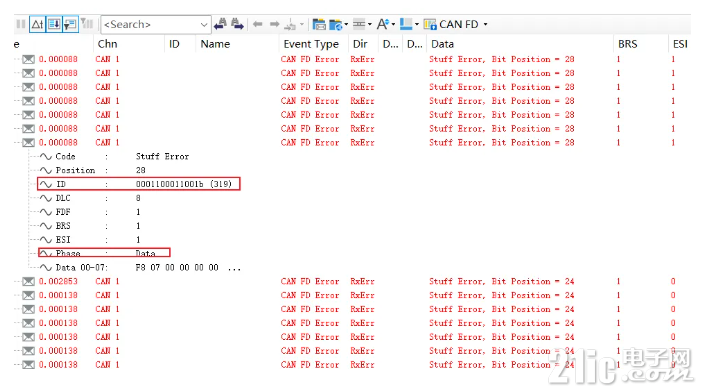Viewport: 702px width, 391px height.
Task: Click 'Bit Position = 24' in 0.002853 row
Action: click(533, 281)
